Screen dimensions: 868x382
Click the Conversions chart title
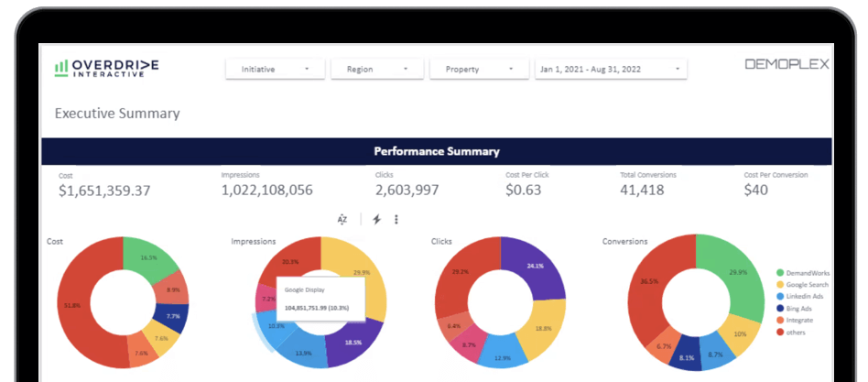point(624,241)
